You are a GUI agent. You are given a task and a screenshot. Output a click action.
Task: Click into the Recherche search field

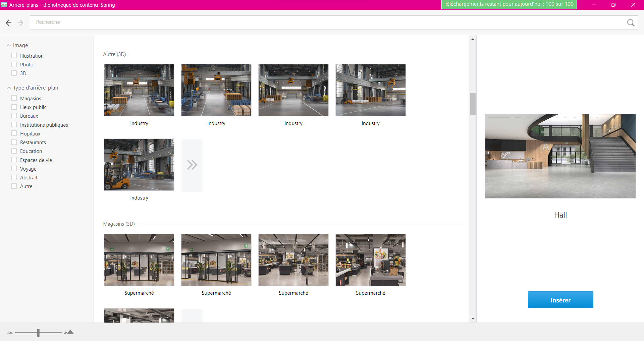pyautogui.click(x=325, y=22)
